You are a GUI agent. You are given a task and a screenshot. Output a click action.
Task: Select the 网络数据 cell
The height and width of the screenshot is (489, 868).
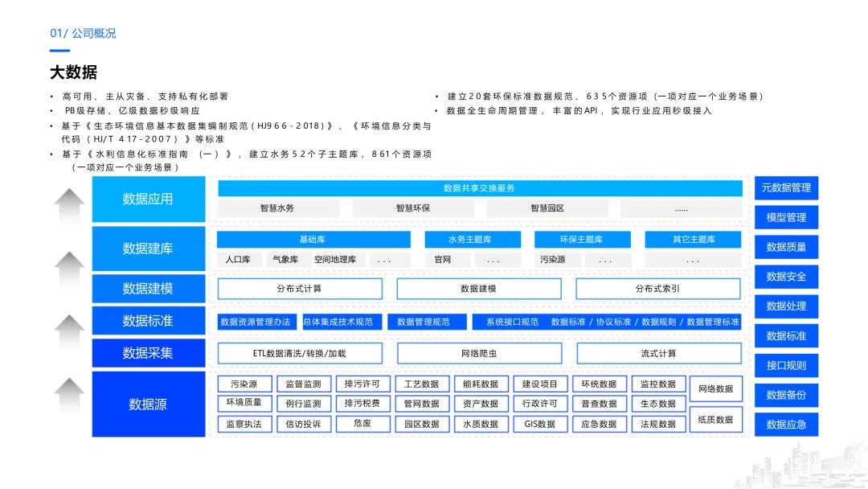click(x=716, y=388)
